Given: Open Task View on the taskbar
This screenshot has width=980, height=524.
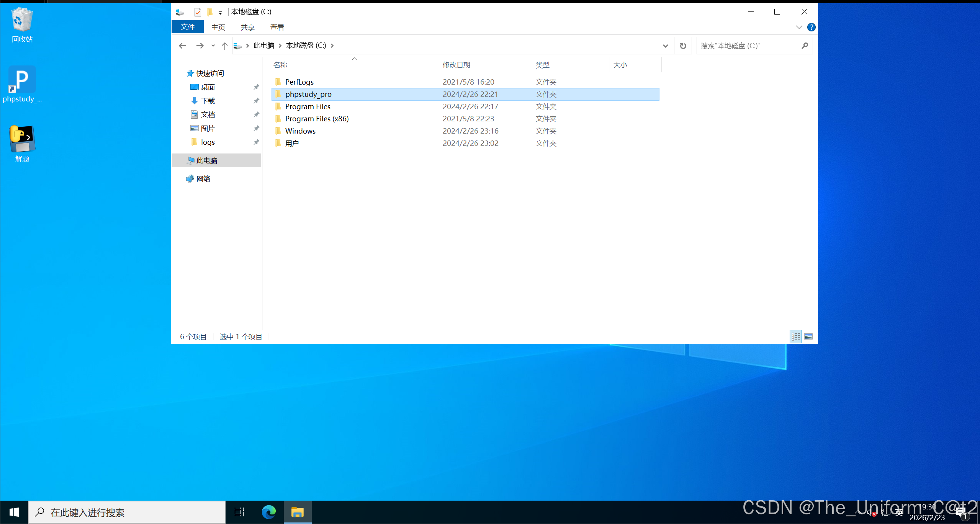Looking at the screenshot, I should (x=239, y=512).
